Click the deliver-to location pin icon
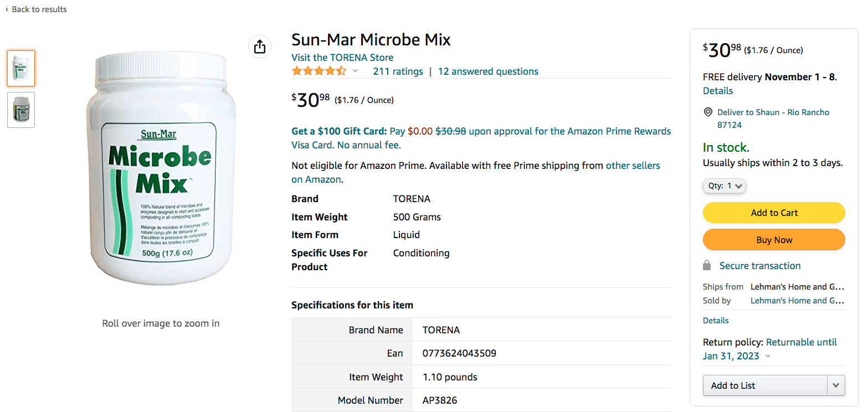868x412 pixels. pyautogui.click(x=708, y=112)
